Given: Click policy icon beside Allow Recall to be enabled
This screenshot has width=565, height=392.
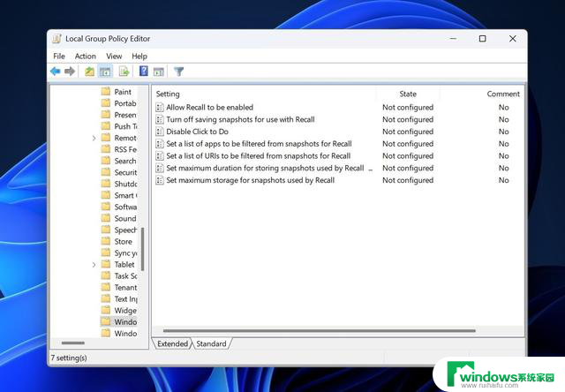Looking at the screenshot, I should (160, 107).
